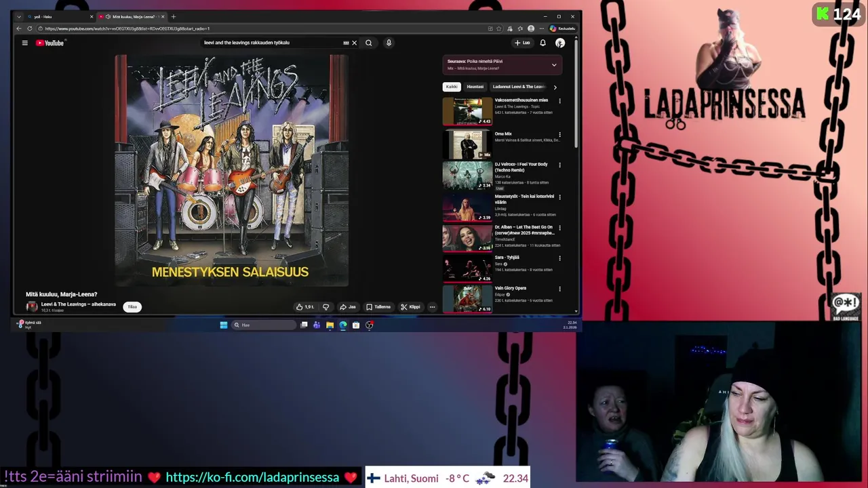Show more filter chips with right arrow
Image resolution: width=868 pixels, height=488 pixels.
555,87
